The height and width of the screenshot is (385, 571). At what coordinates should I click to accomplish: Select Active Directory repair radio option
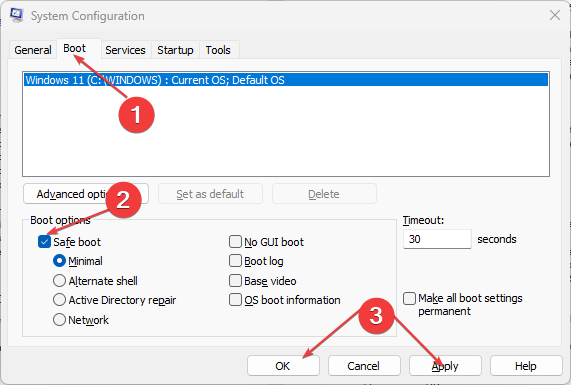point(59,300)
